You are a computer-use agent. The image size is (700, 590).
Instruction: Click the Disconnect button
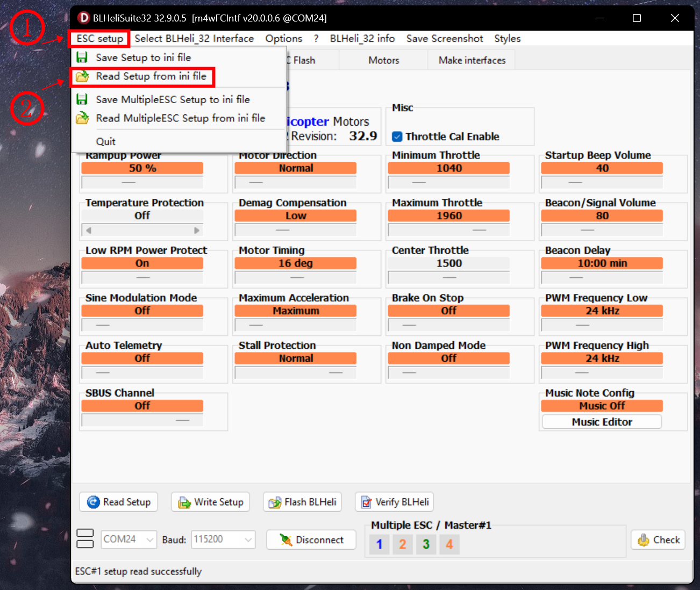pyautogui.click(x=311, y=539)
